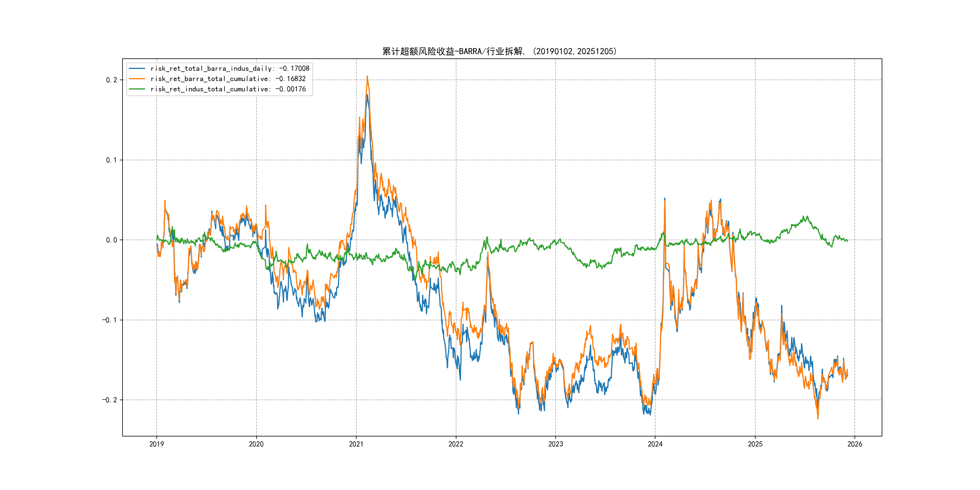This screenshot has width=980, height=490.
Task: Click the orange line swatch in the legend
Action: click(137, 79)
